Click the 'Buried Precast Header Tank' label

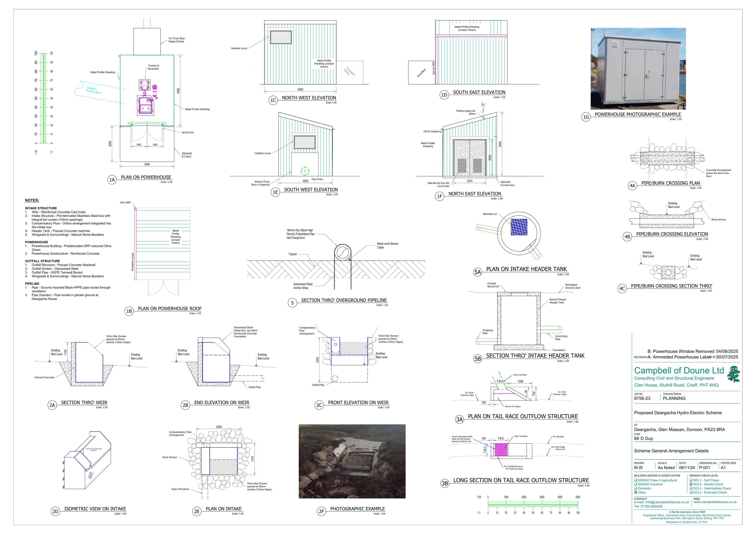[557, 301]
